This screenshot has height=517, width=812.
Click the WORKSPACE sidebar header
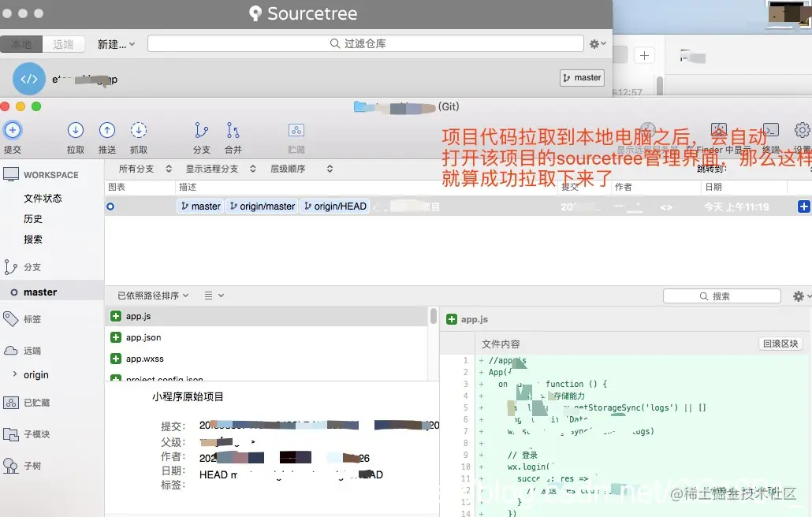(x=50, y=175)
